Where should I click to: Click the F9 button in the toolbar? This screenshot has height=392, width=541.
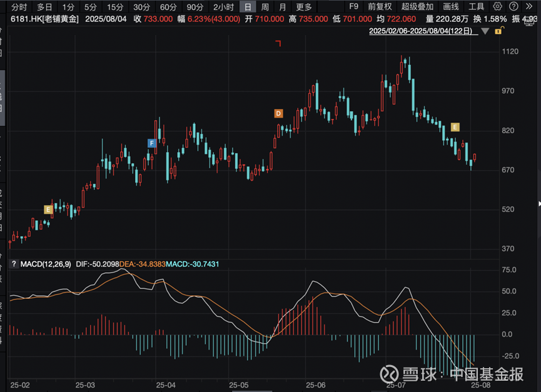pos(353,6)
